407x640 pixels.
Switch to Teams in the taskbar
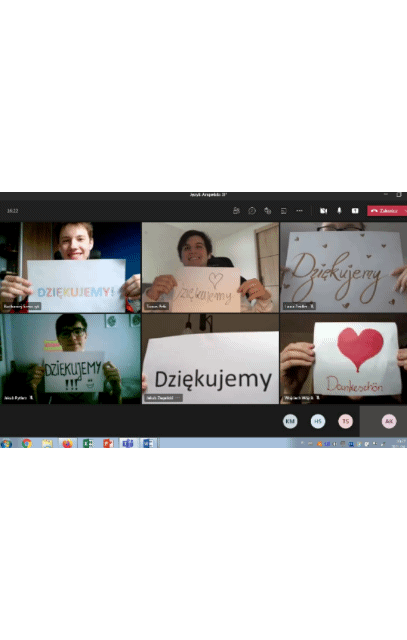pyautogui.click(x=128, y=443)
